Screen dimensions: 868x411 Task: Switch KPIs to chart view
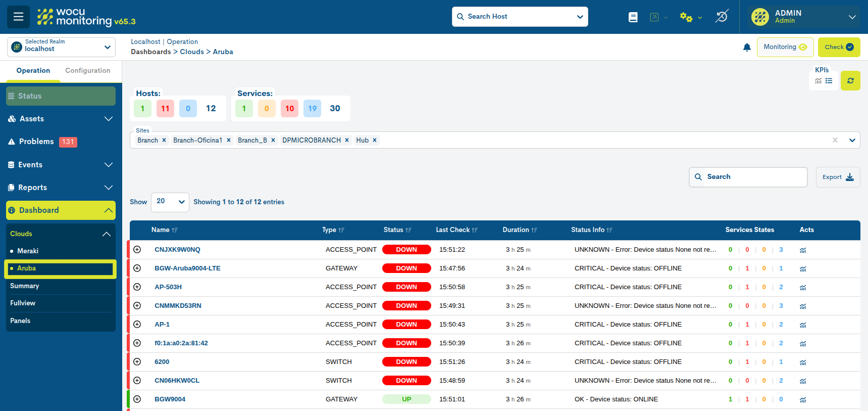point(818,81)
